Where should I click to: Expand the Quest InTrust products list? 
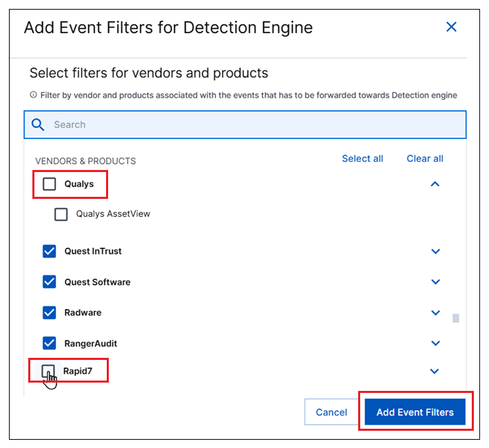[435, 251]
